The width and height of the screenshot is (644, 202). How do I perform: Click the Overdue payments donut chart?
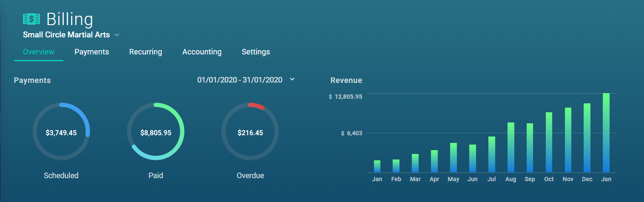pyautogui.click(x=250, y=132)
